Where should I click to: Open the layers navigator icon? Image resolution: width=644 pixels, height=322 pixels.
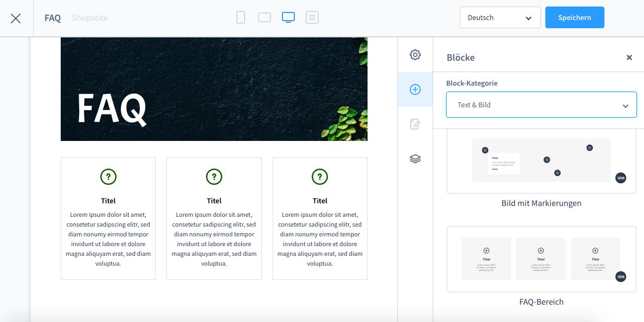tap(415, 158)
